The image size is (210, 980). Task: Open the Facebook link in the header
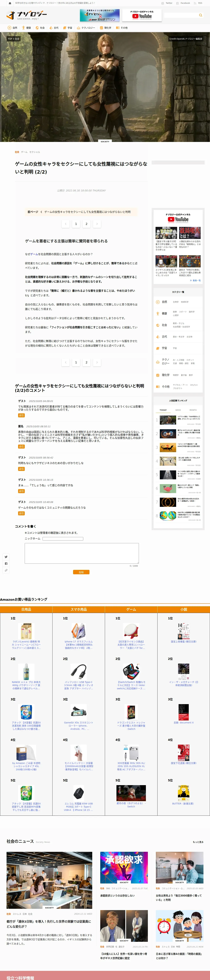pyautogui.click(x=183, y=3)
